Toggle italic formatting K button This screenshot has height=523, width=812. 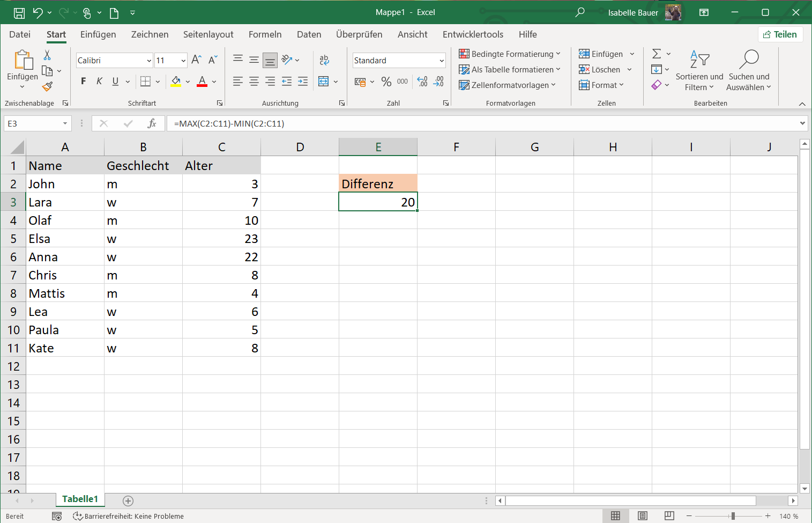point(99,82)
